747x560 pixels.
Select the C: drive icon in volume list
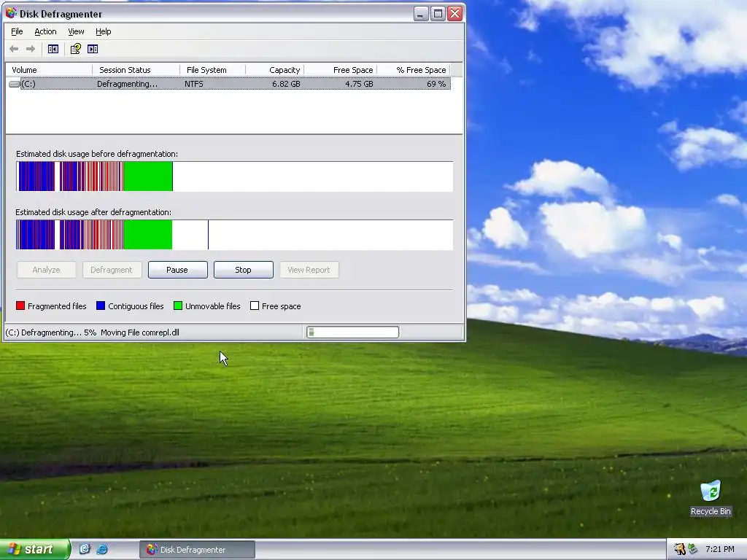pyautogui.click(x=15, y=85)
